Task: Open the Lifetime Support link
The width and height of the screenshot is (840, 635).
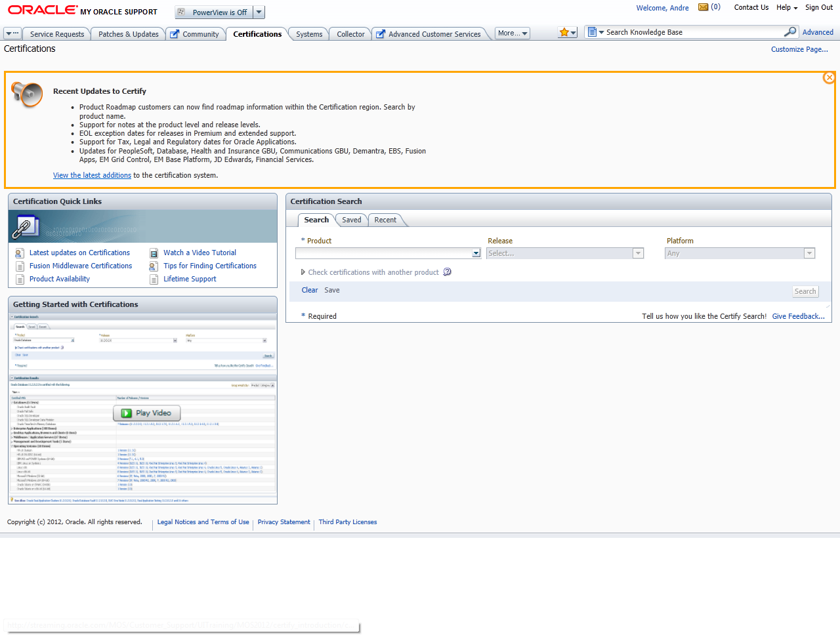Action: coord(190,279)
